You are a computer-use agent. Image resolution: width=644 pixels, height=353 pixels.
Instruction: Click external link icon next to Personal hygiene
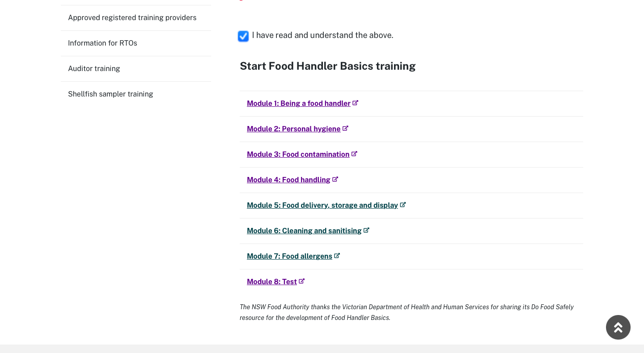pos(345,128)
